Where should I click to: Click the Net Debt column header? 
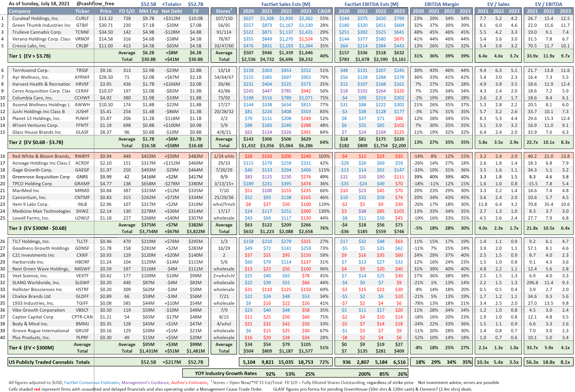172,11
